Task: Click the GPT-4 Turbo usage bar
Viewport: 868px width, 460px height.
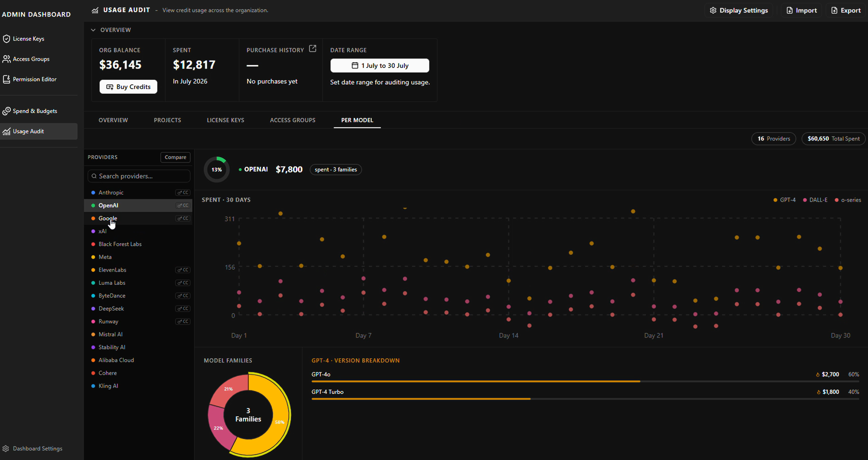Action: click(585, 399)
